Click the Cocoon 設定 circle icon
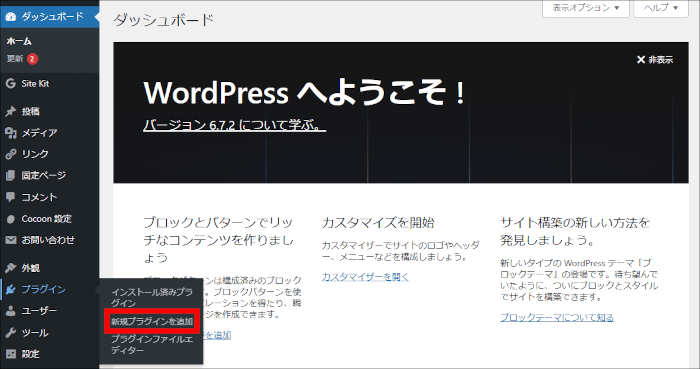Viewport: 700px width, 369px height. pyautogui.click(x=11, y=219)
